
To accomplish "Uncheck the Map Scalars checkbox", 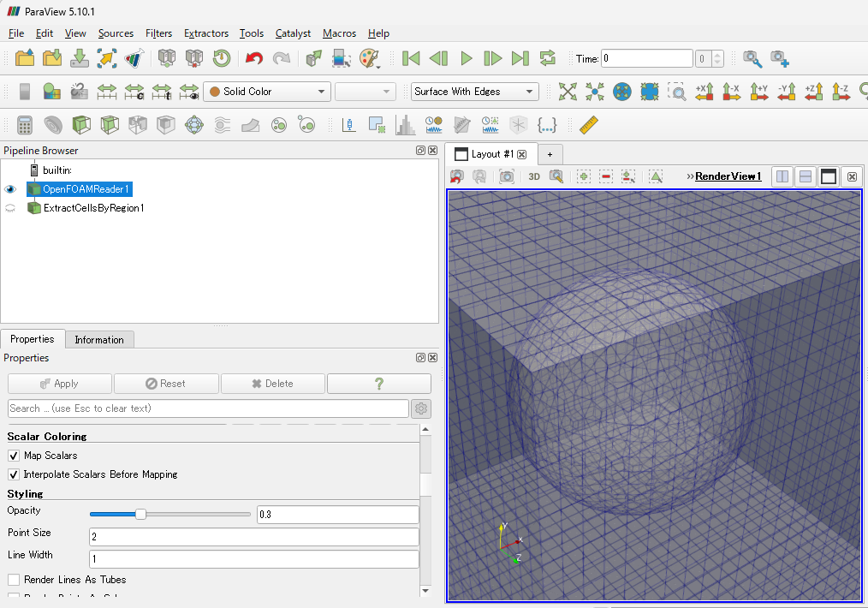I will (x=14, y=456).
